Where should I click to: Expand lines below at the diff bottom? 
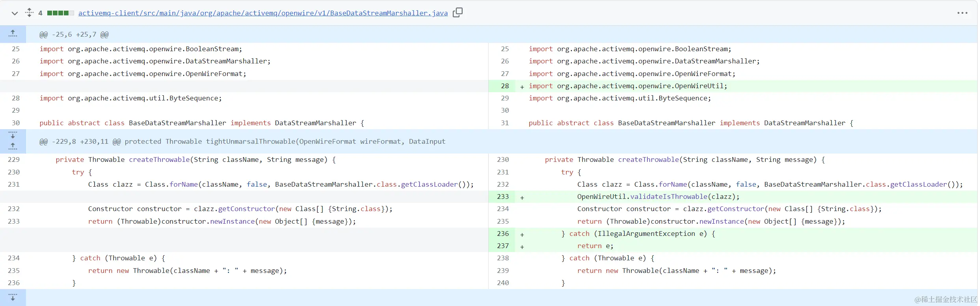(13, 298)
